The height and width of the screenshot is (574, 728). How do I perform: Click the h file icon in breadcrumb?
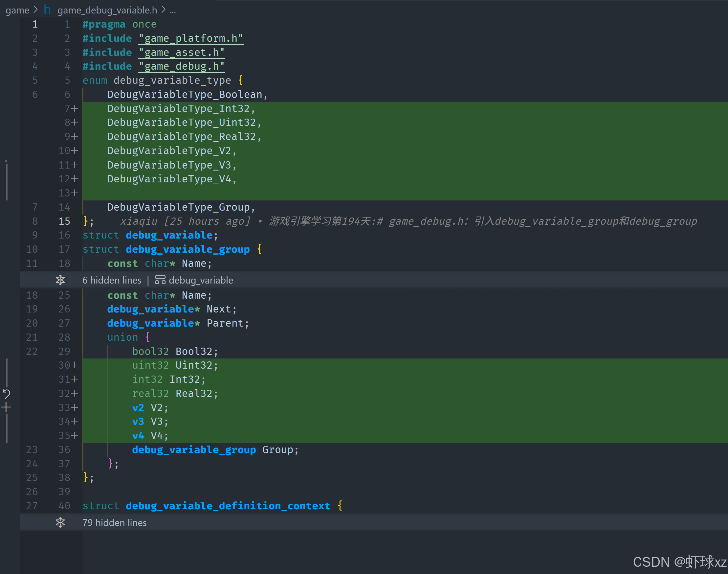[x=47, y=10]
